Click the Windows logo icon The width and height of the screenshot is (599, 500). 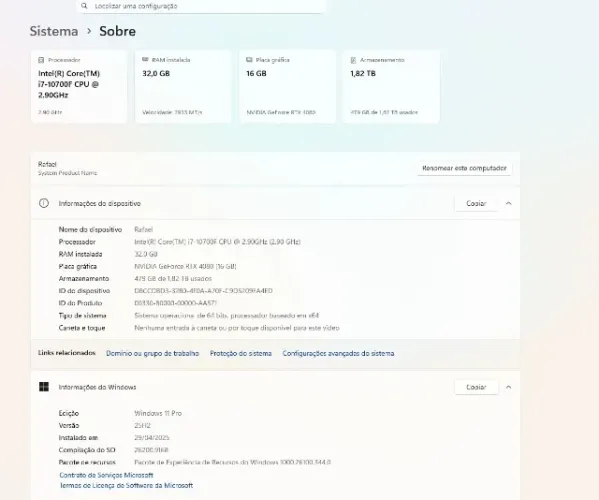44,387
